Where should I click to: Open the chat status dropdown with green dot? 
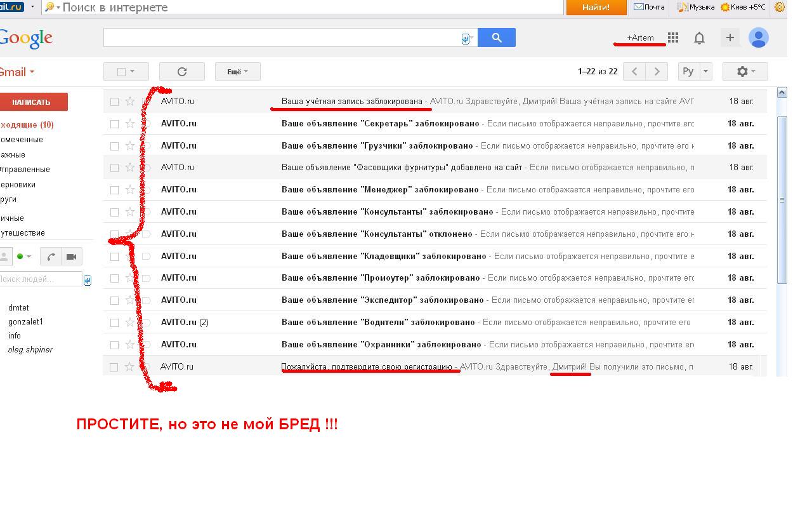[x=24, y=257]
